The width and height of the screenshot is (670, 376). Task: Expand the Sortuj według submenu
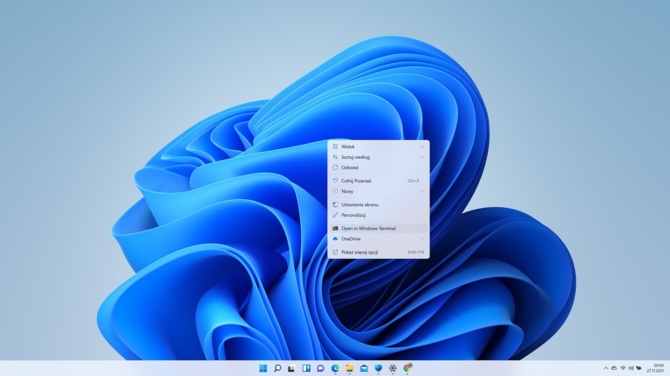click(379, 157)
